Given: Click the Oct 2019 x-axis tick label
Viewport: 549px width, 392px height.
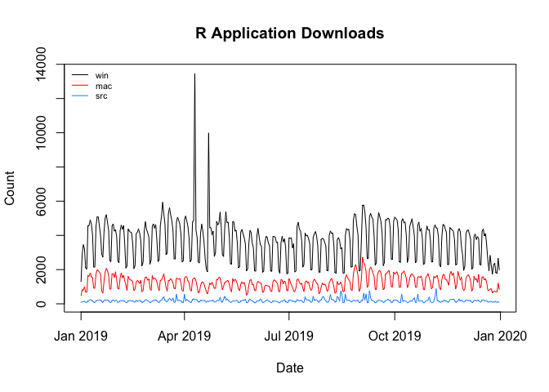Looking at the screenshot, I should (394, 334).
